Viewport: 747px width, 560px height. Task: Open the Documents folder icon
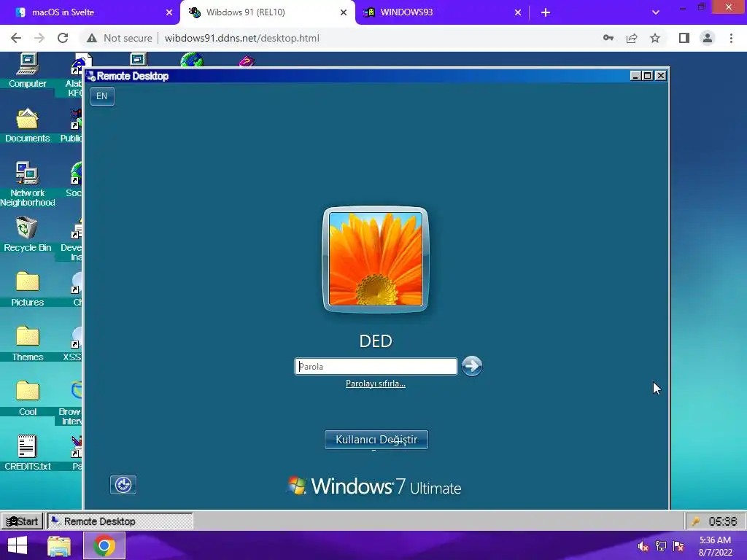point(27,125)
